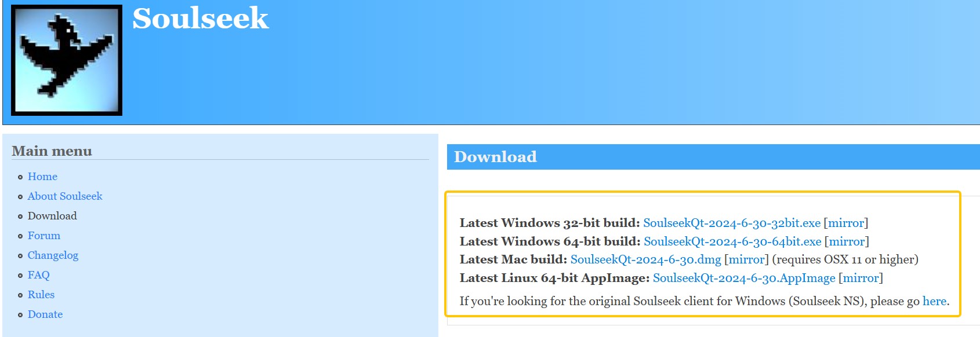Open mirror link for Mac build
The width and height of the screenshot is (980, 337).
pyautogui.click(x=746, y=259)
